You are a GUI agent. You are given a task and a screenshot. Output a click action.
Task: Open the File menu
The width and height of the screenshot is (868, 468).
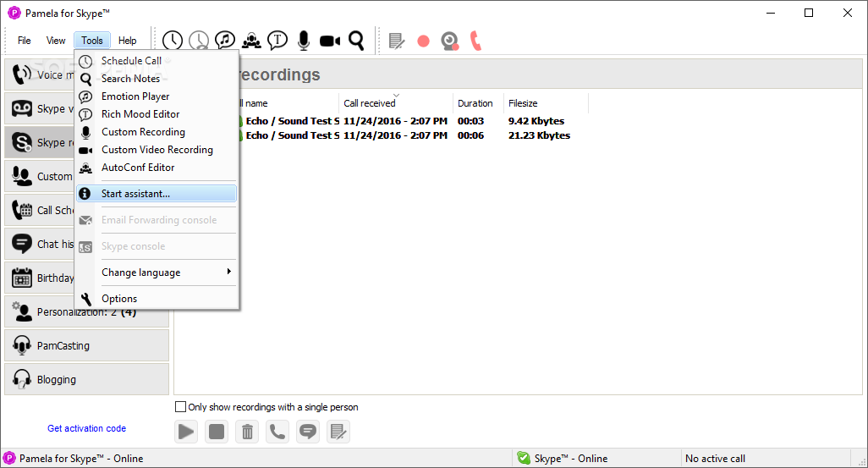[24, 41]
